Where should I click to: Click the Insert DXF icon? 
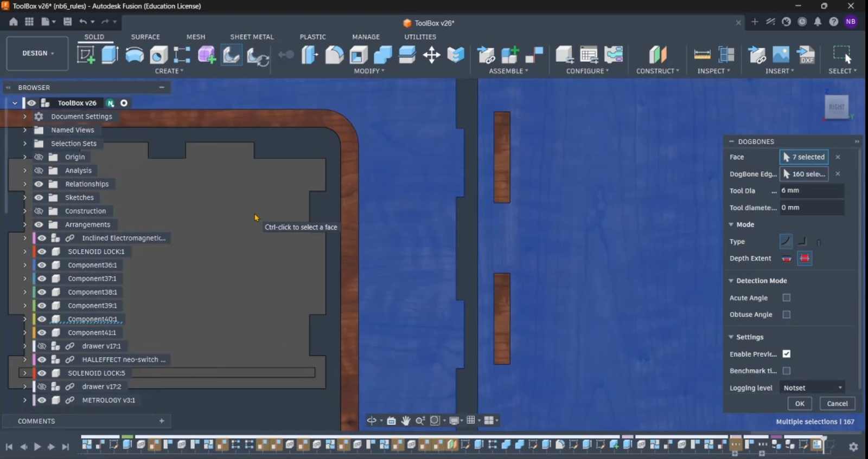point(806,55)
